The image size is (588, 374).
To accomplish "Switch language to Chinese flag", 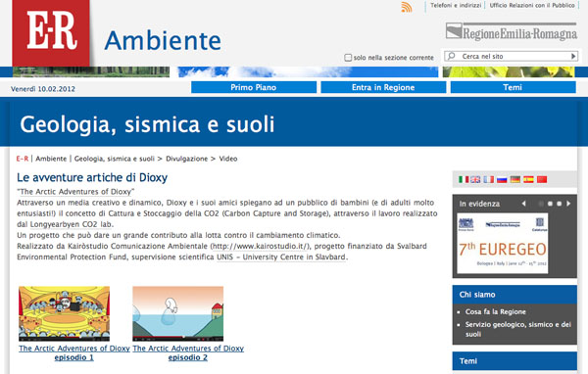I will coord(542,179).
